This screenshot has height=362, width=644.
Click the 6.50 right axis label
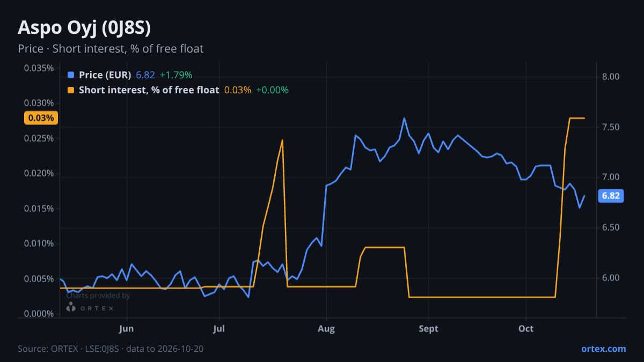pyautogui.click(x=611, y=227)
